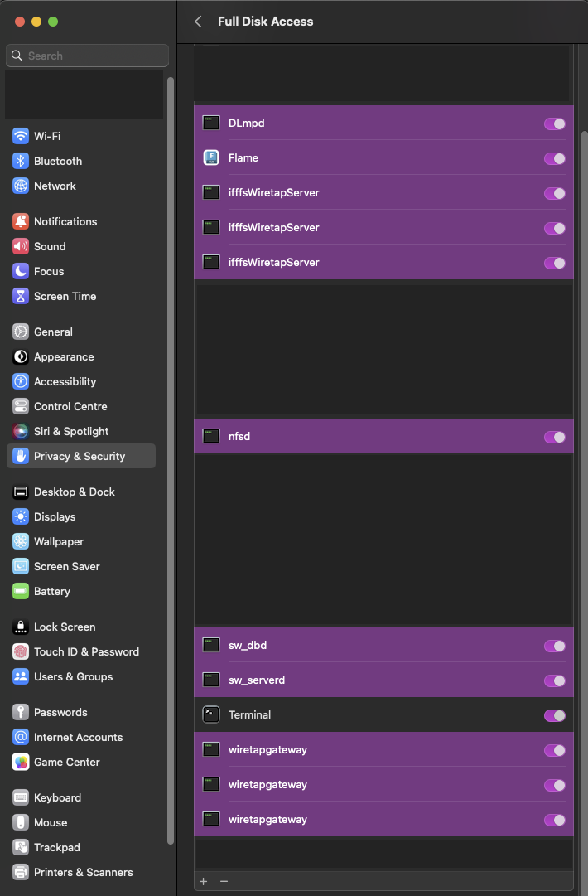This screenshot has width=588, height=896.
Task: Click the Network settings icon
Action: coord(20,186)
